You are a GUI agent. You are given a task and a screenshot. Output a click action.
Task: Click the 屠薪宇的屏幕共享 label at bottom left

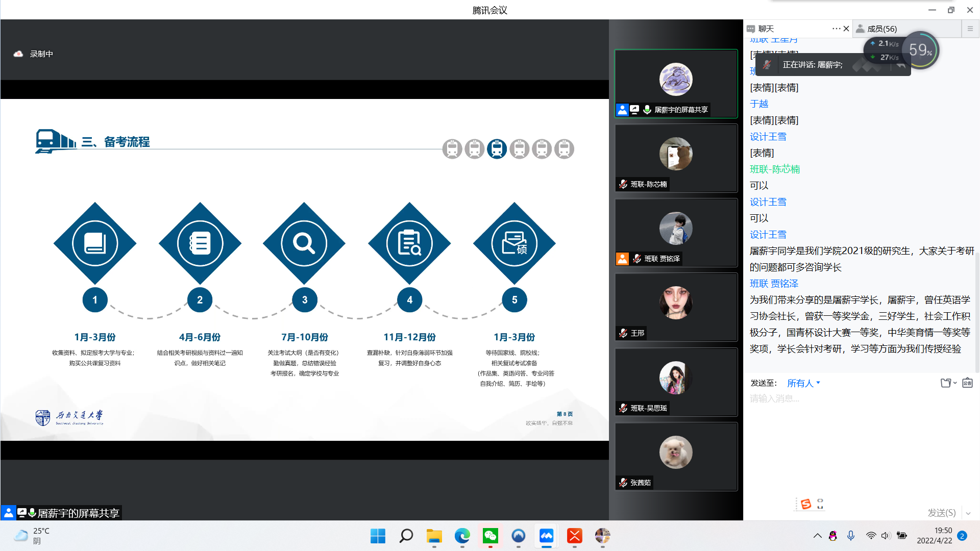click(78, 513)
